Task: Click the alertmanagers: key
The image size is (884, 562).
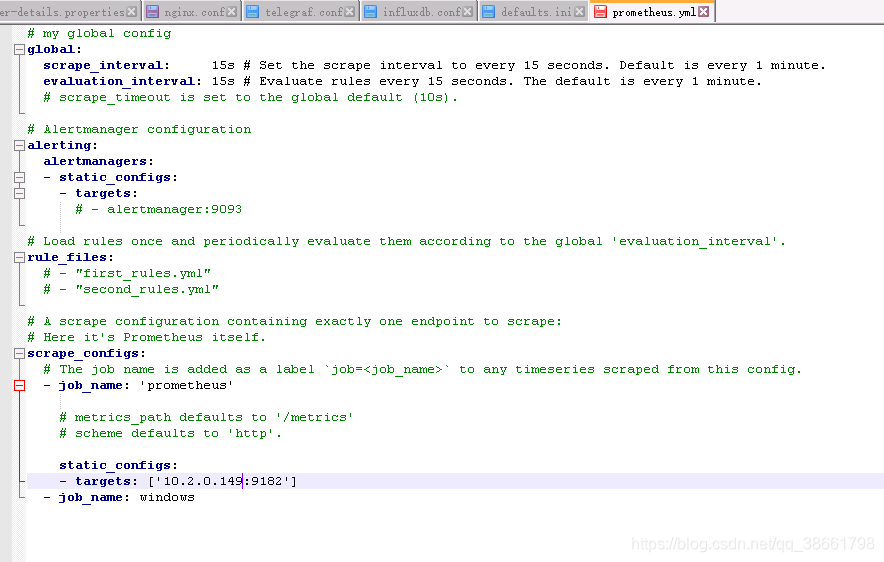Action: click(99, 162)
